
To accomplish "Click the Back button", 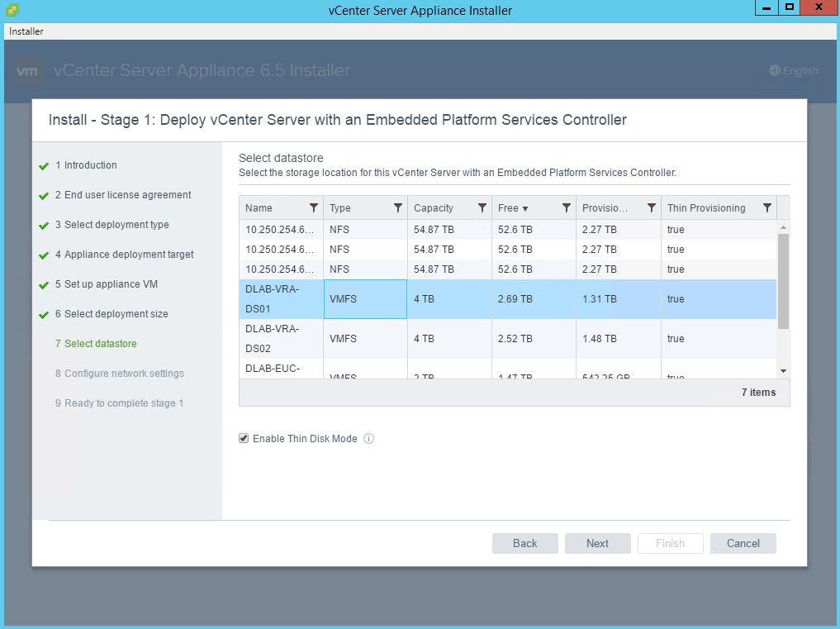I will pyautogui.click(x=524, y=543).
